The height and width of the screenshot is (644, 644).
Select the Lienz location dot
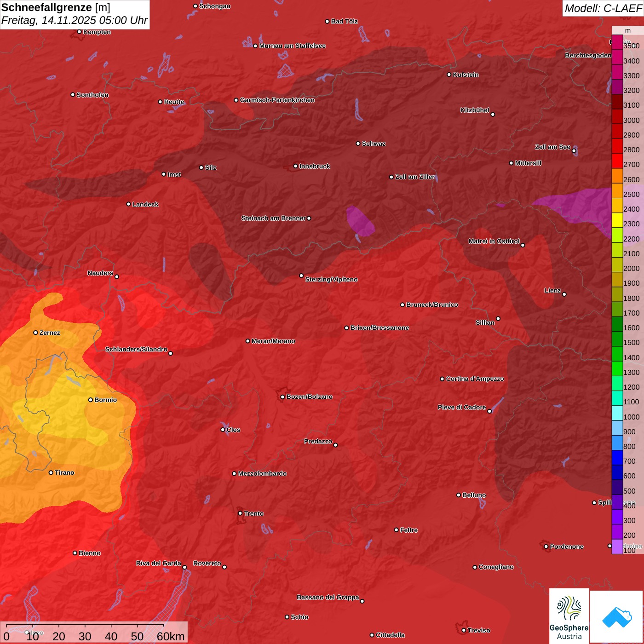[564, 294]
